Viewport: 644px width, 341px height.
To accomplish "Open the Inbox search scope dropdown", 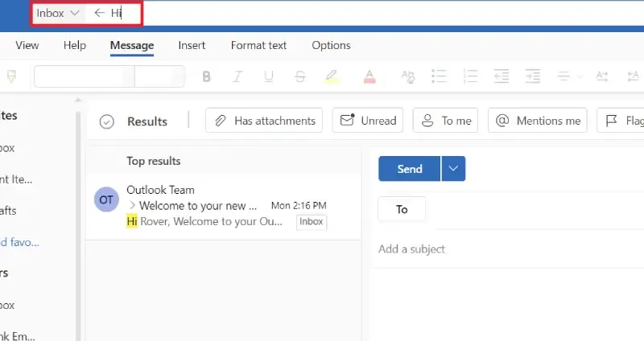I will coord(57,13).
